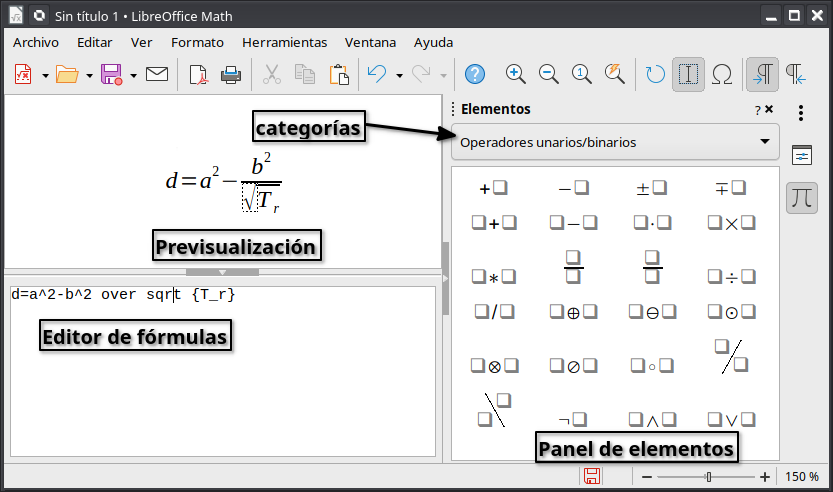Insert the plus-minus sign element

[x=652, y=188]
